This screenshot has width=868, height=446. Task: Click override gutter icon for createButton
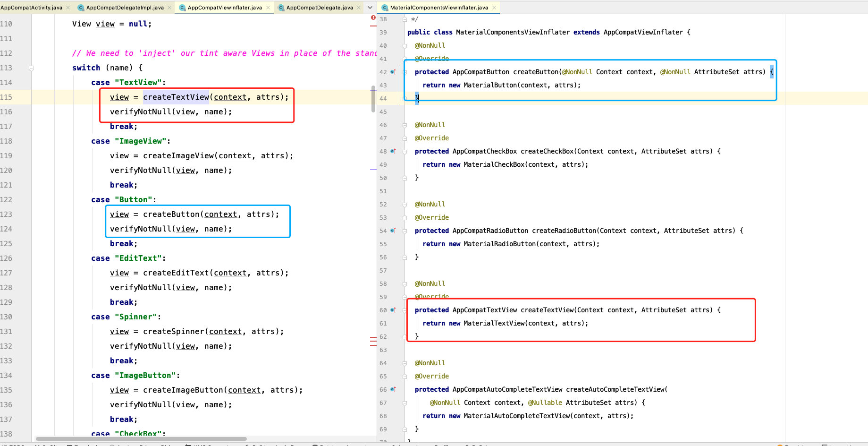393,72
